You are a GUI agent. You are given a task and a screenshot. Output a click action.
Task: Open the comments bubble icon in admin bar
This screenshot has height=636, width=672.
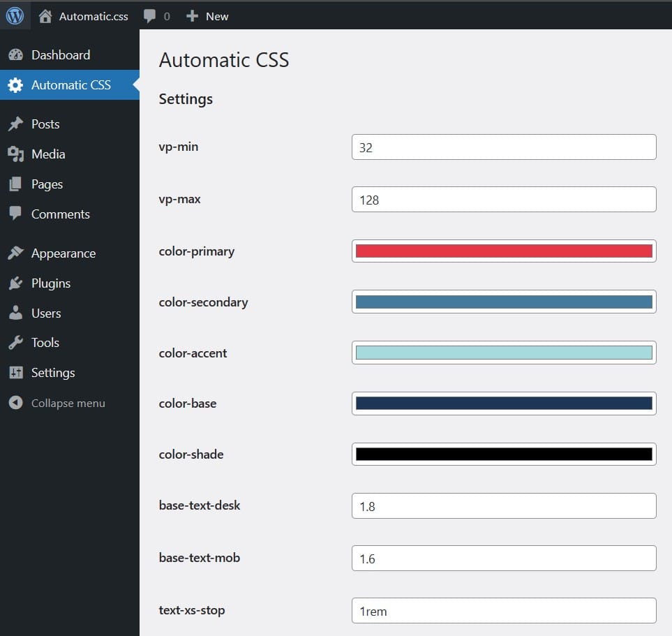coord(149,16)
